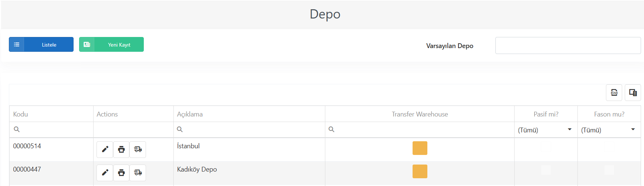This screenshot has height=186, width=644.
Task: Toggle Pasif mi checkbox for İstanbul
Action: pos(546,147)
